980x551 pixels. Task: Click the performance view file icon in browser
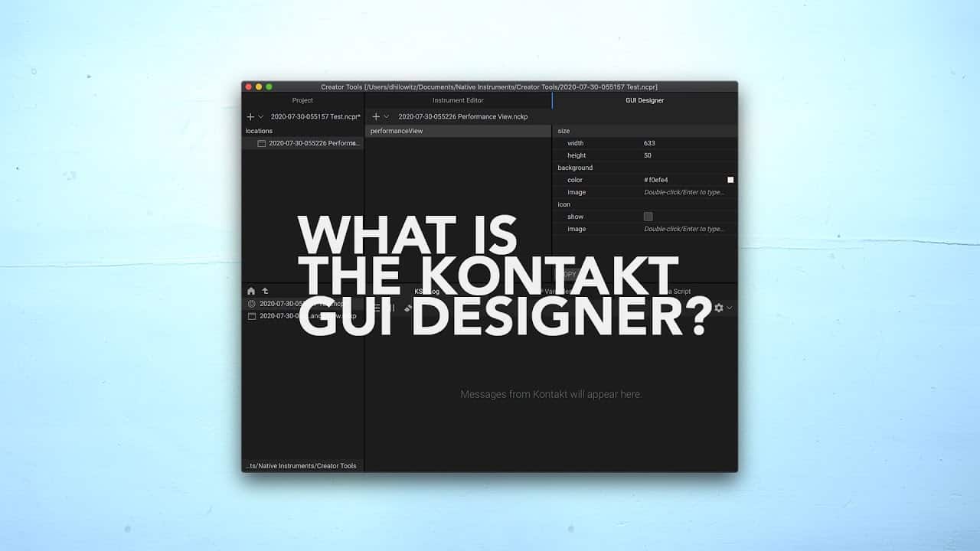(x=252, y=316)
